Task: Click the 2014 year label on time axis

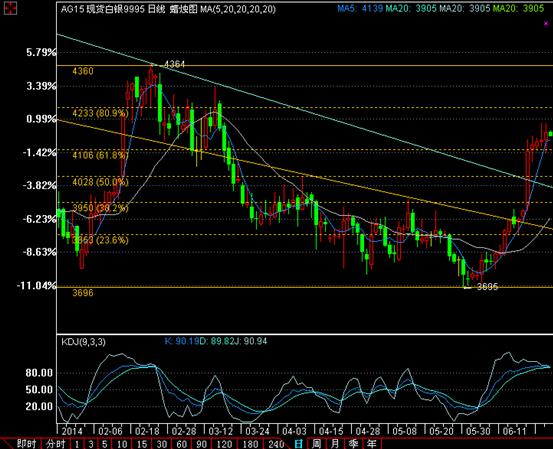Action: coord(72,431)
